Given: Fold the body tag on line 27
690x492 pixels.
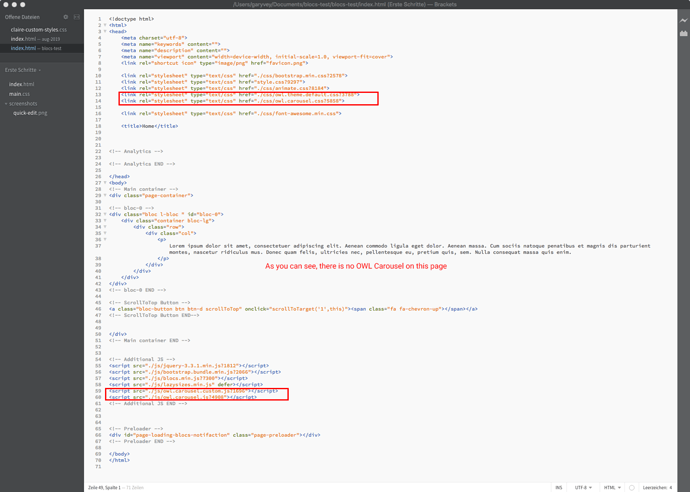Looking at the screenshot, I should (x=105, y=183).
